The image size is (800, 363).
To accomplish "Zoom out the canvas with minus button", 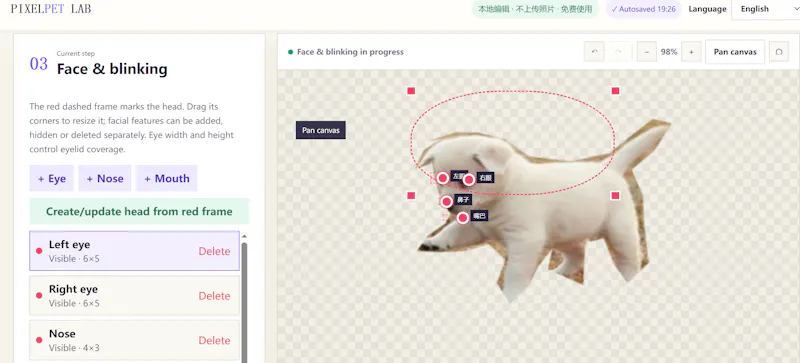I will coord(647,52).
